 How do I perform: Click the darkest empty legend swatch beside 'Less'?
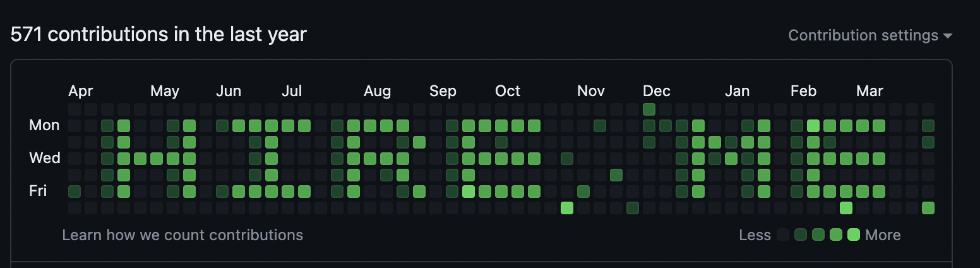tap(783, 235)
